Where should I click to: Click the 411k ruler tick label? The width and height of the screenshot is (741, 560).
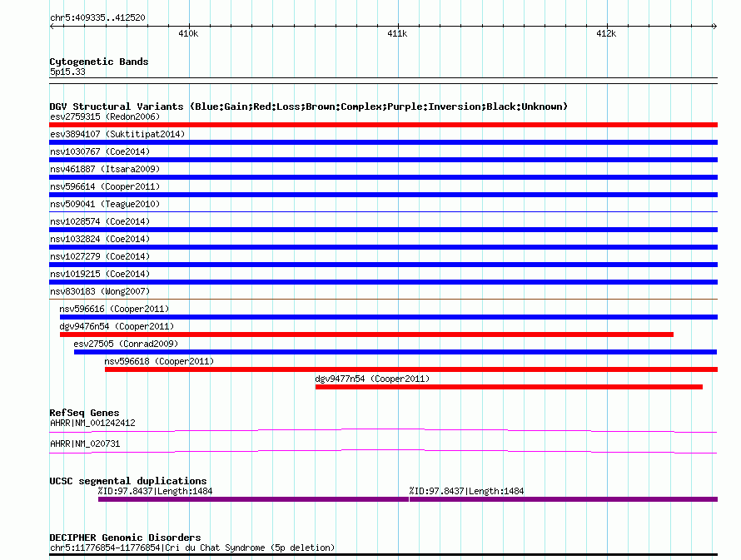pyautogui.click(x=397, y=33)
